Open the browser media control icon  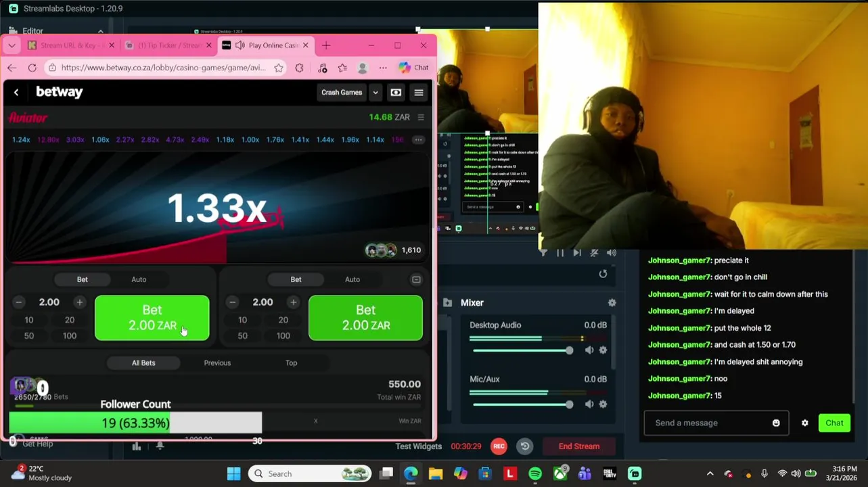click(322, 68)
